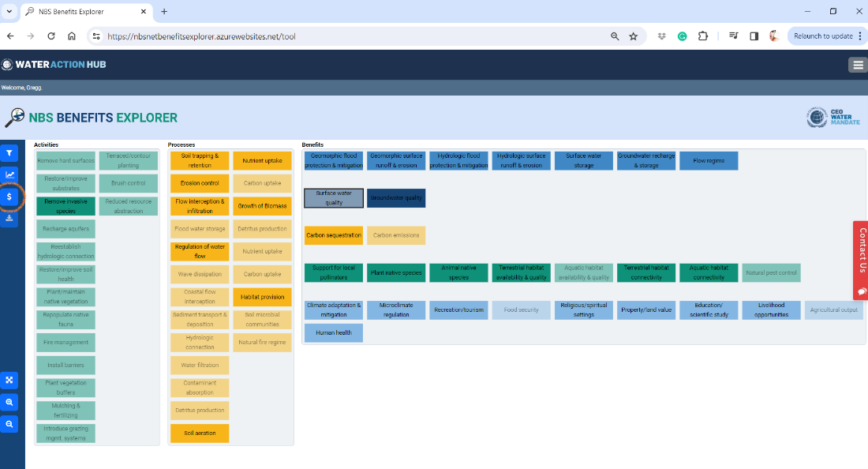Click the CEO Water Mandate logo
The image size is (868, 469).
(833, 118)
